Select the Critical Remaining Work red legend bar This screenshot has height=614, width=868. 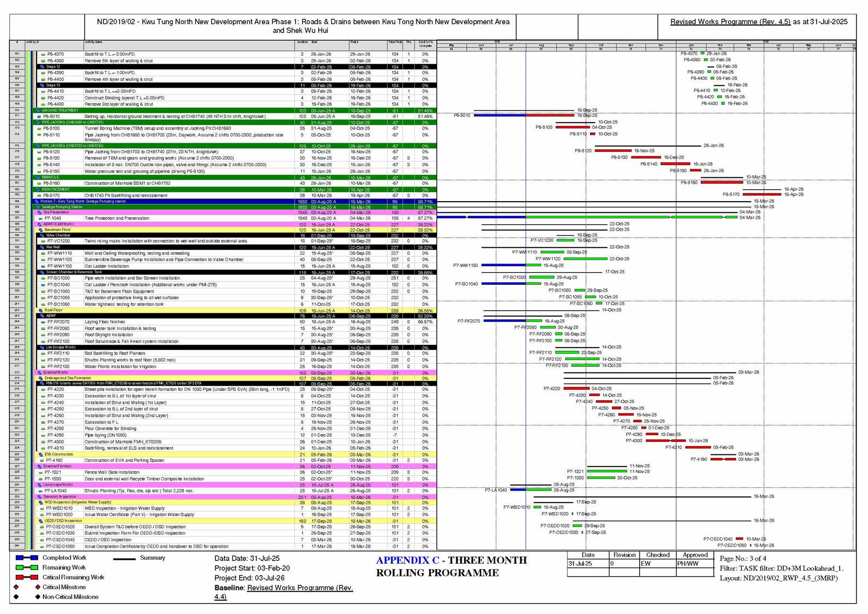[x=27, y=577]
